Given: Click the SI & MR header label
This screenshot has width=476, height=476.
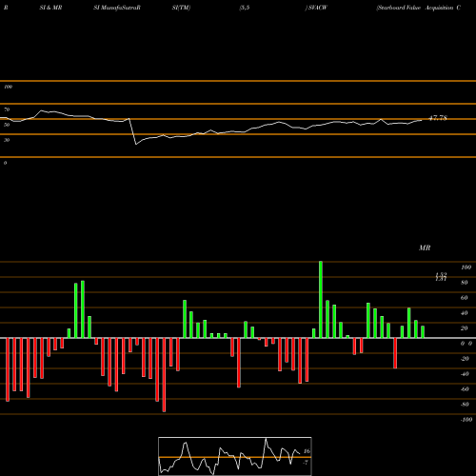Looking at the screenshot, I should coord(50,8).
